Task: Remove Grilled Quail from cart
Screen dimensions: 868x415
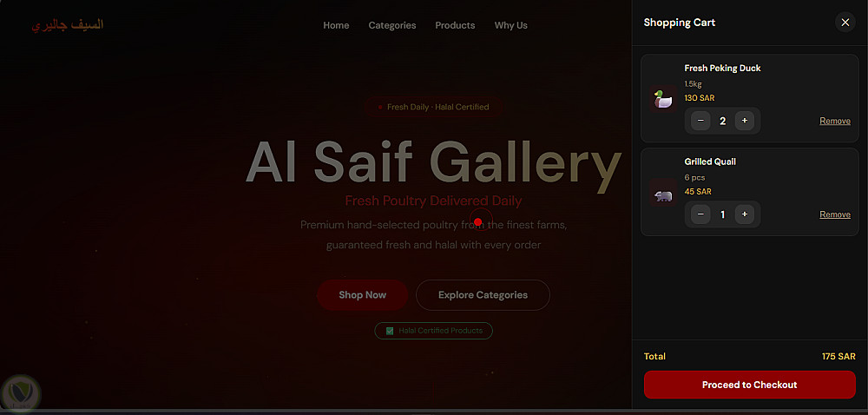Action: (x=835, y=214)
